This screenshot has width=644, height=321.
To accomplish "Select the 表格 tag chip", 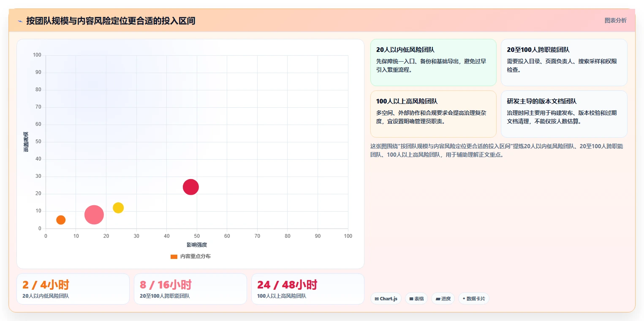I will pyautogui.click(x=416, y=299).
